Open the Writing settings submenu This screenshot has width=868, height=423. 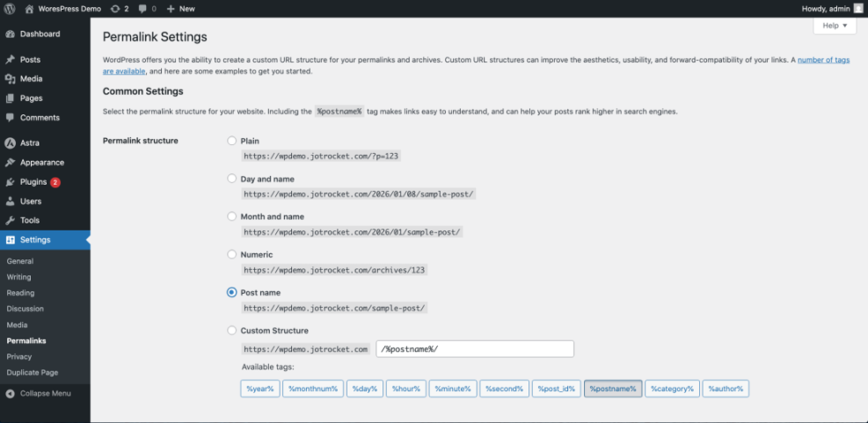(x=18, y=277)
